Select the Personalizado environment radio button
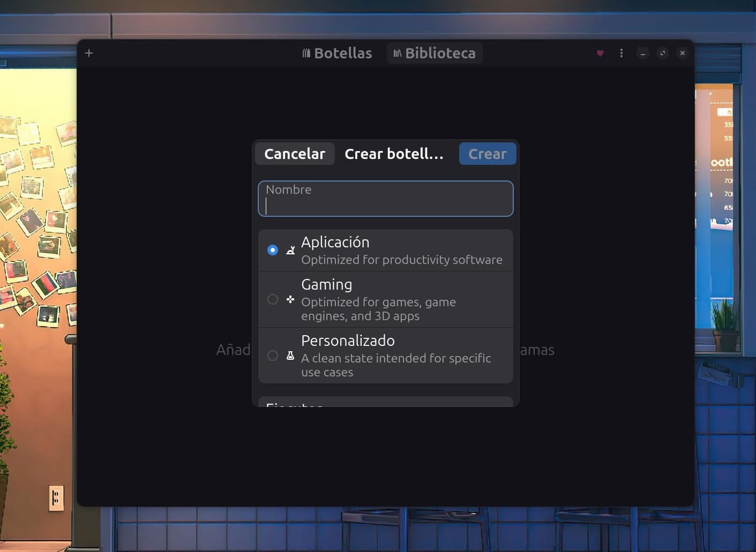 click(x=273, y=355)
